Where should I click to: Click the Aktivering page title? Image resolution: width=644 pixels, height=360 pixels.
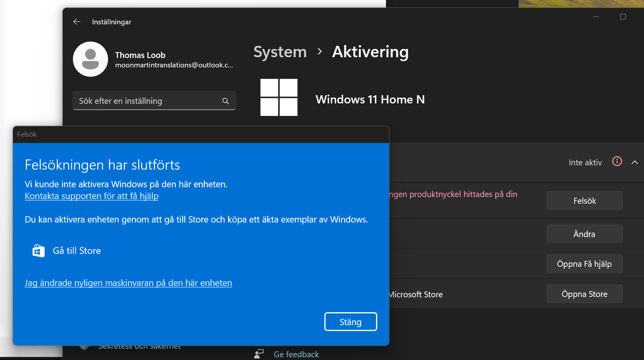(x=370, y=52)
